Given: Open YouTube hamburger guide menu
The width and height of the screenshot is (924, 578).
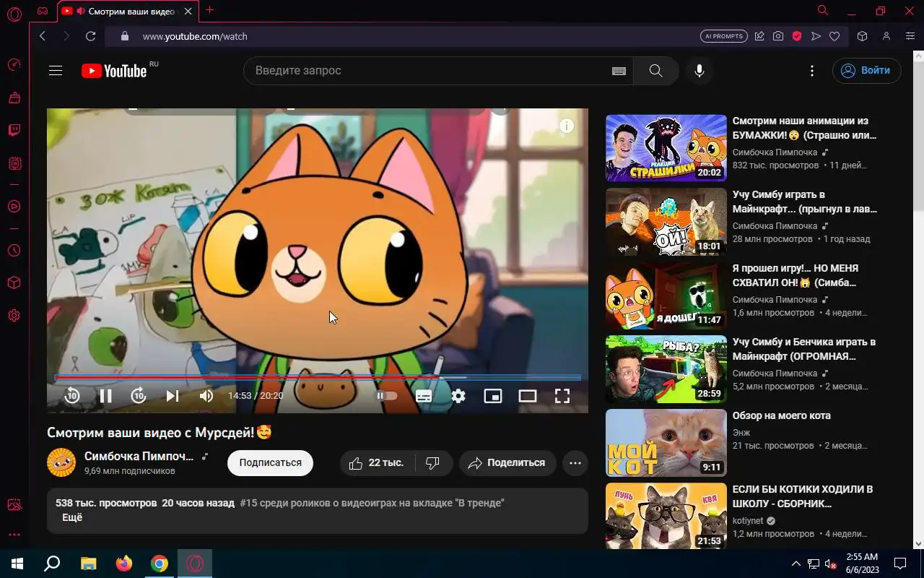Looking at the screenshot, I should pos(56,71).
